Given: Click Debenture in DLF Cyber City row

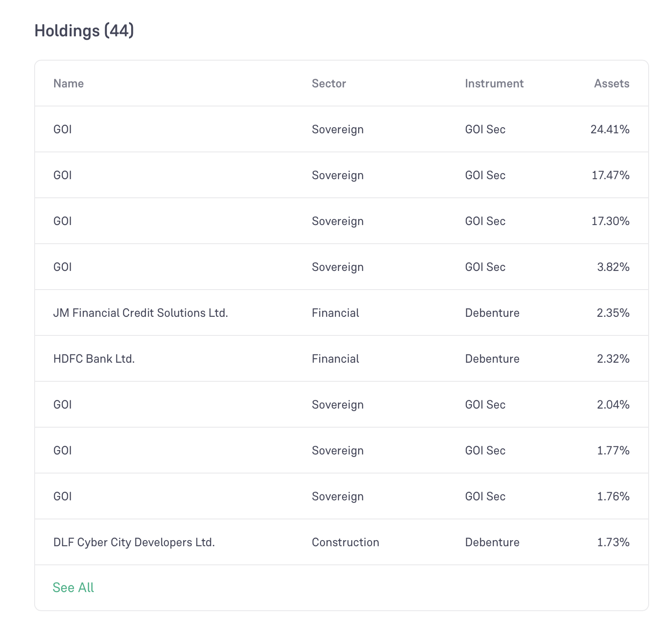Looking at the screenshot, I should 492,542.
